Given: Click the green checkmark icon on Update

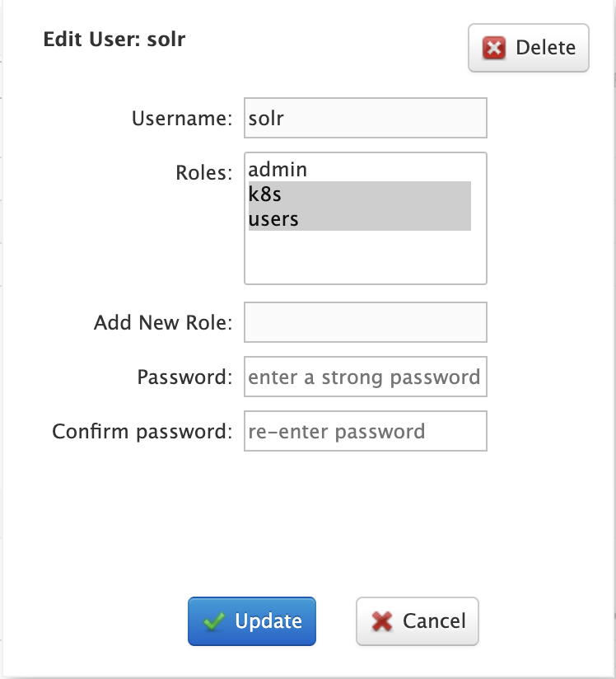Looking at the screenshot, I should pyautogui.click(x=215, y=621).
